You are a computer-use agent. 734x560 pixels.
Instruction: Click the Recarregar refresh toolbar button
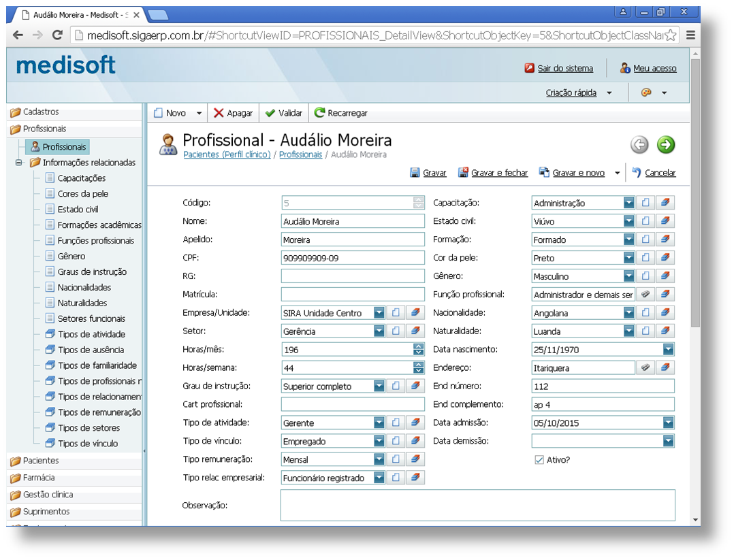[x=340, y=113]
